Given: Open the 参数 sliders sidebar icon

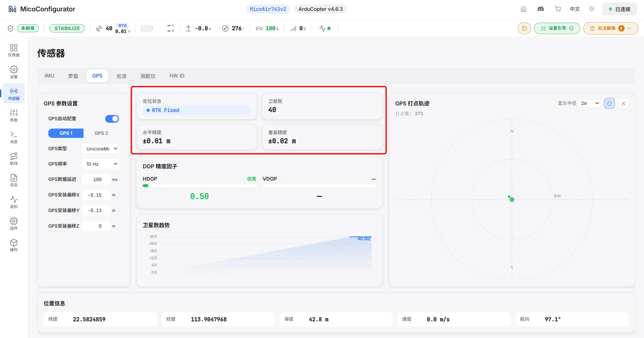Looking at the screenshot, I should 14,115.
